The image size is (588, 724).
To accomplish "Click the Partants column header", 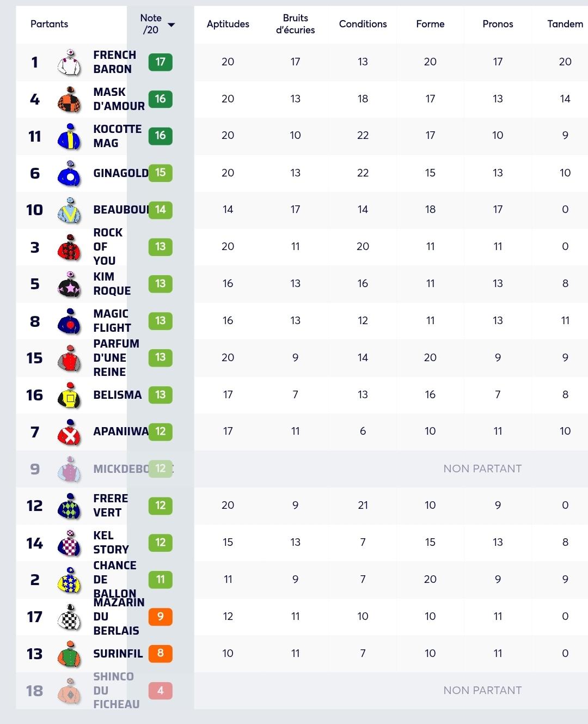I will coord(50,24).
